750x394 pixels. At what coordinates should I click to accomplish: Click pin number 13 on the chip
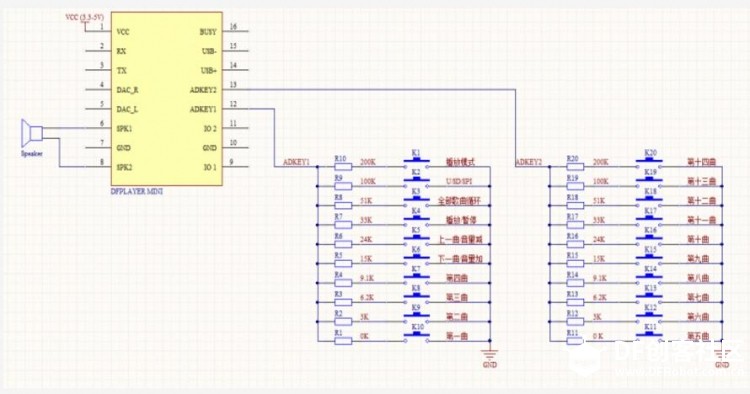click(x=233, y=85)
